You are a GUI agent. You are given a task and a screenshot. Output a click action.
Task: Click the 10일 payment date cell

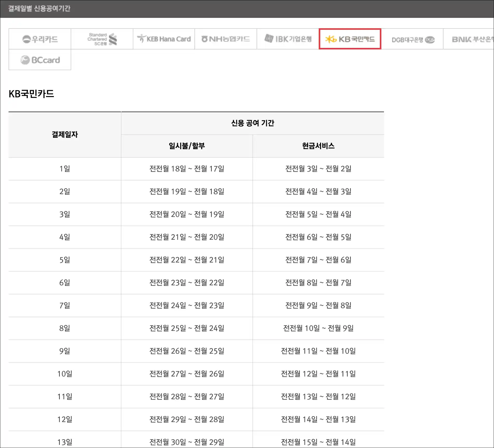click(65, 374)
